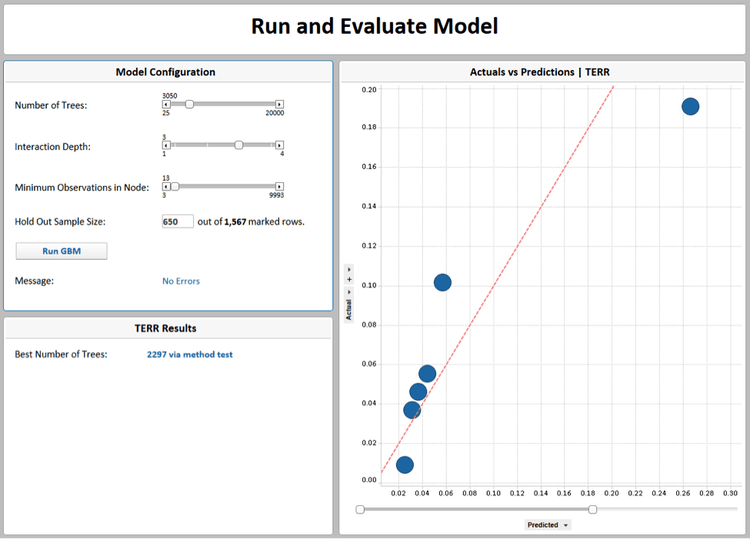Click left arrow of Interaction Depth slider
Viewport: 750px width, 539px height.
point(166,145)
